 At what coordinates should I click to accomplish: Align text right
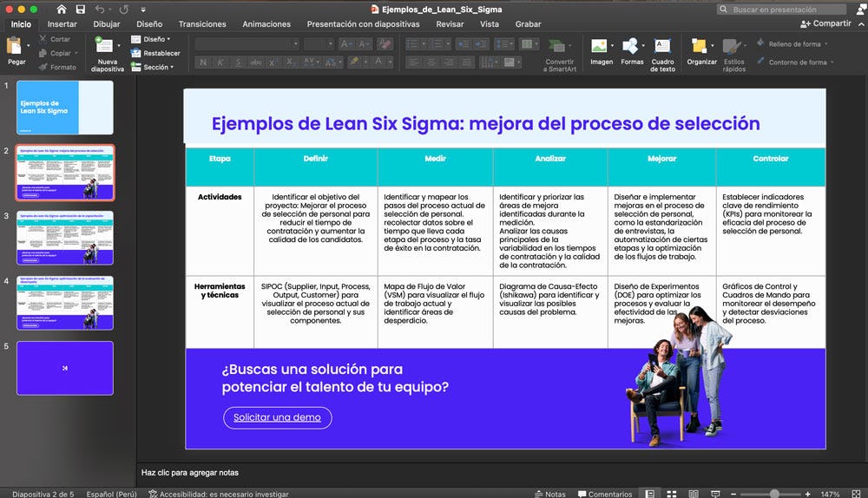449,62
